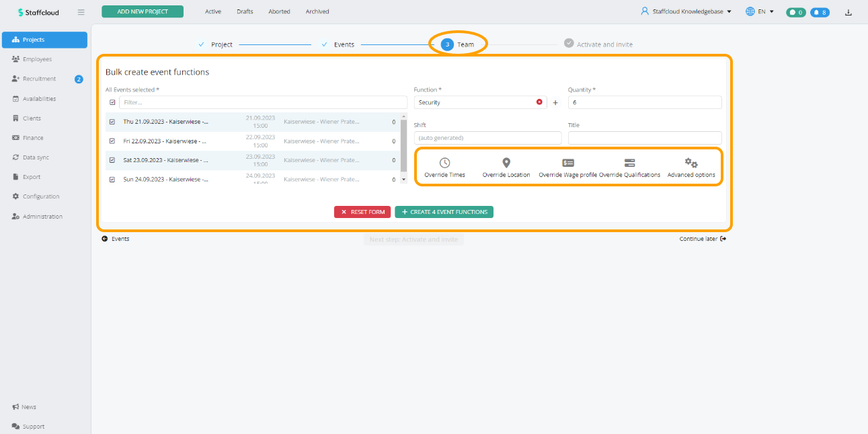Image resolution: width=868 pixels, height=434 pixels.
Task: Click ADD NEW PROJECT button
Action: pyautogui.click(x=143, y=11)
